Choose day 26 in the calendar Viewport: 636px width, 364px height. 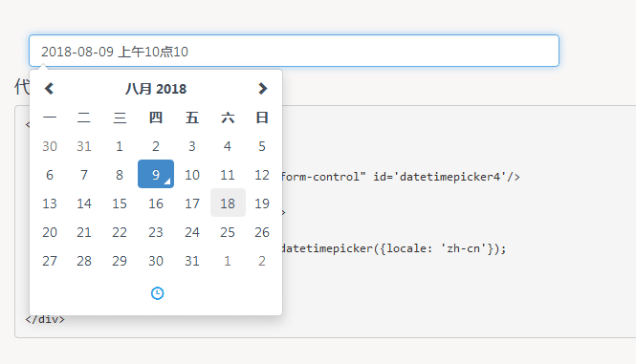coord(262,232)
